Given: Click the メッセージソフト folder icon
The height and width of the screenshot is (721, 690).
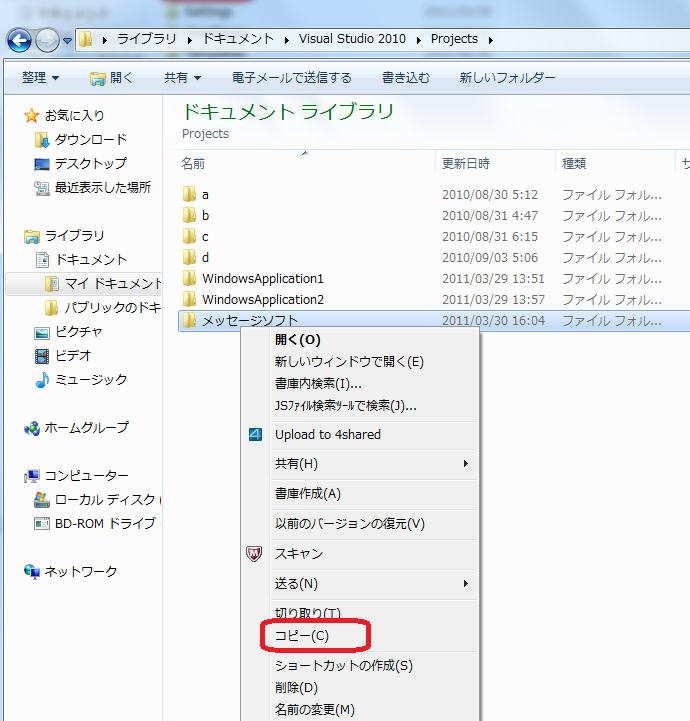Looking at the screenshot, I should tap(189, 320).
